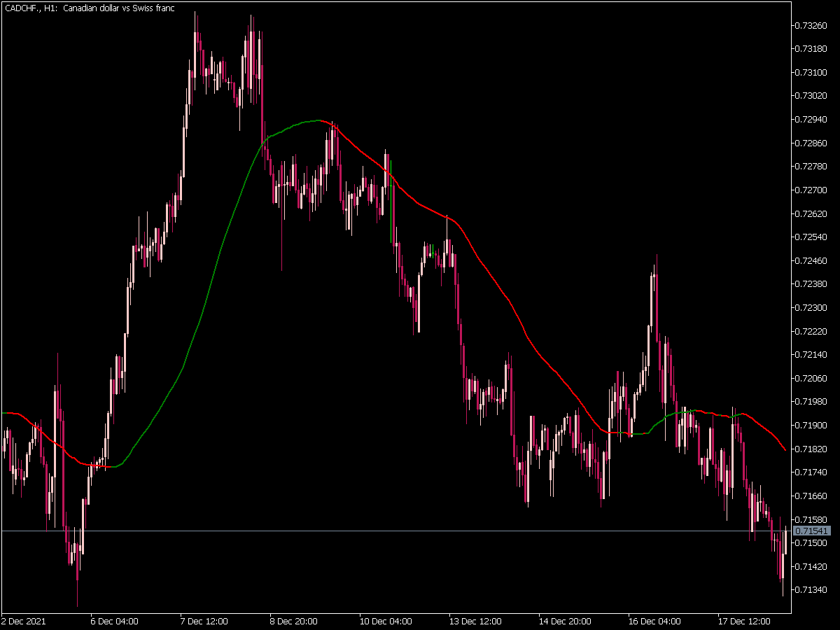
Task: Click the 7 Dec 12:00 time label
Action: click(x=204, y=621)
